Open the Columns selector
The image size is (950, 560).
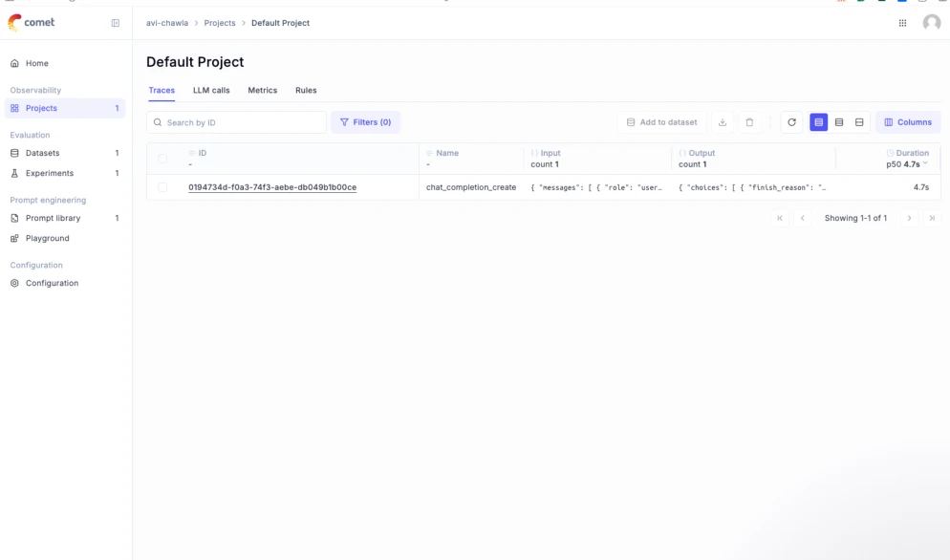908,122
